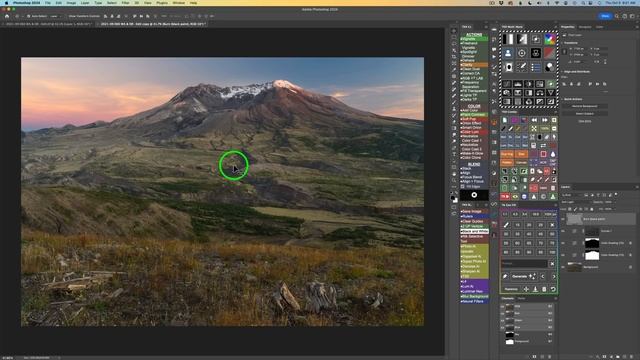The height and width of the screenshot is (360, 640).
Task: Open the Filter menu
Action: pyautogui.click(x=125, y=3)
